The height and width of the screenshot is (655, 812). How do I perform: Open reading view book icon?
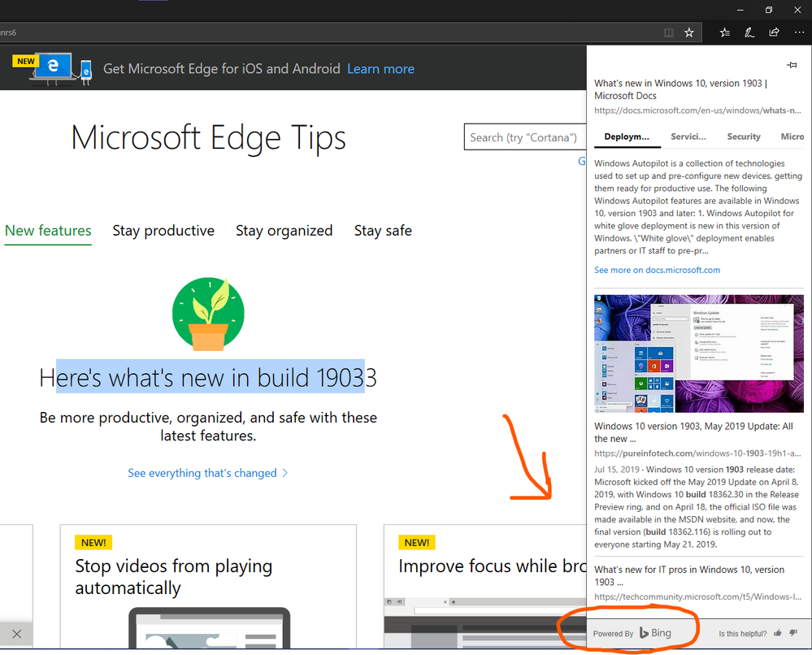669,33
